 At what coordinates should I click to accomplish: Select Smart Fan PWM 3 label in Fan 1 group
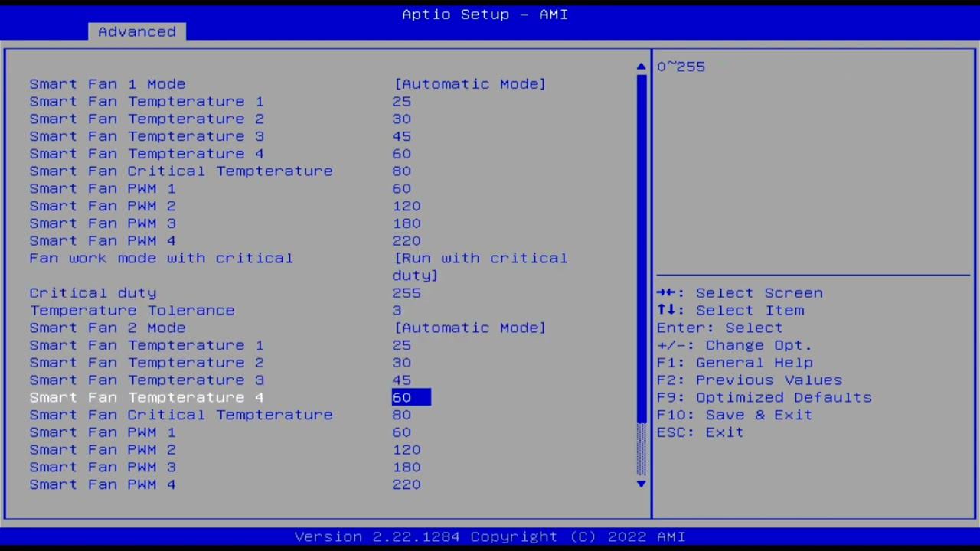103,223
